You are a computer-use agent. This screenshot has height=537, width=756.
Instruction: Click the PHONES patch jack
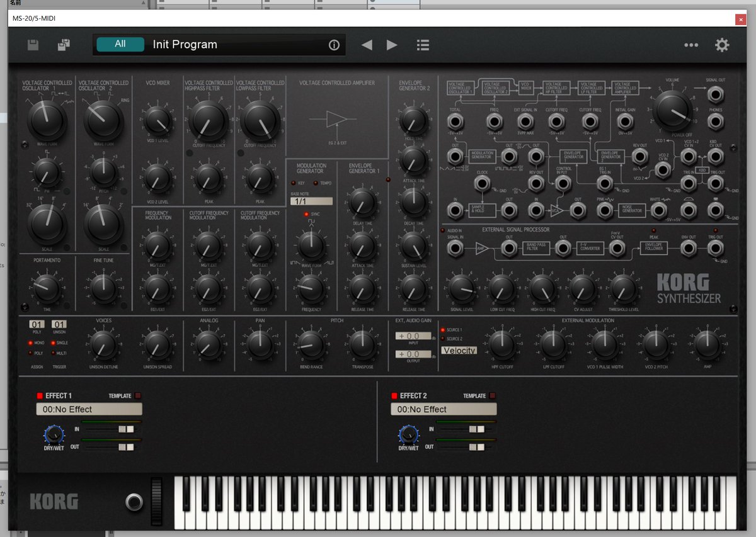click(x=715, y=122)
